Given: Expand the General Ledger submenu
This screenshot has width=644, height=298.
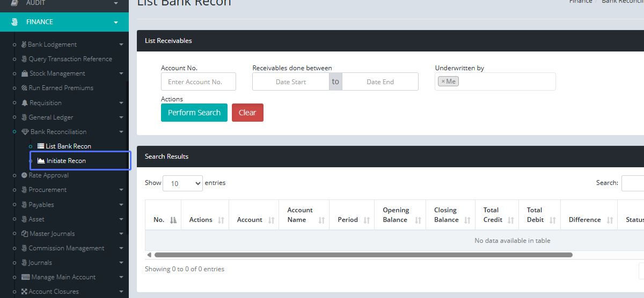Looking at the screenshot, I should pos(121,117).
